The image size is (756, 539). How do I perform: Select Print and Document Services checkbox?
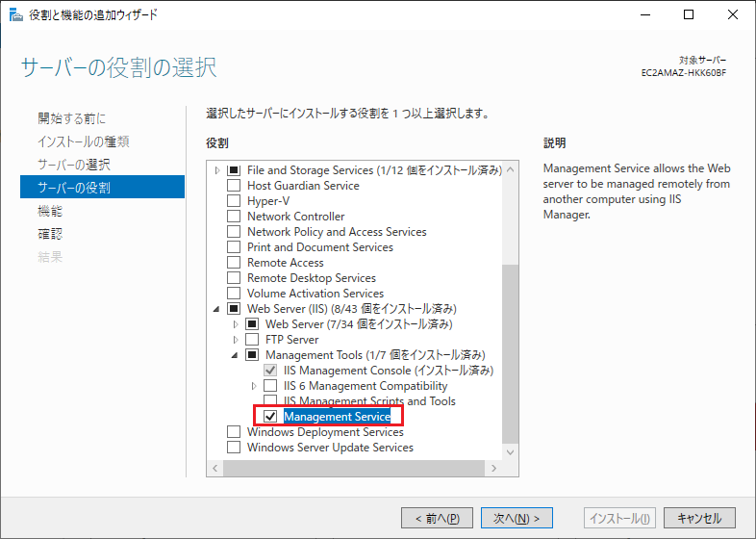(234, 247)
